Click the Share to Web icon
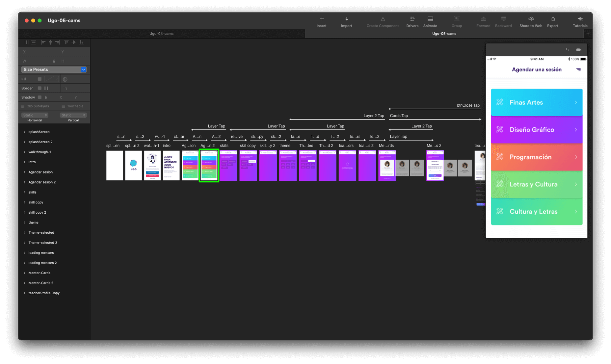Viewport: 611px width, 364px height. coord(531,19)
